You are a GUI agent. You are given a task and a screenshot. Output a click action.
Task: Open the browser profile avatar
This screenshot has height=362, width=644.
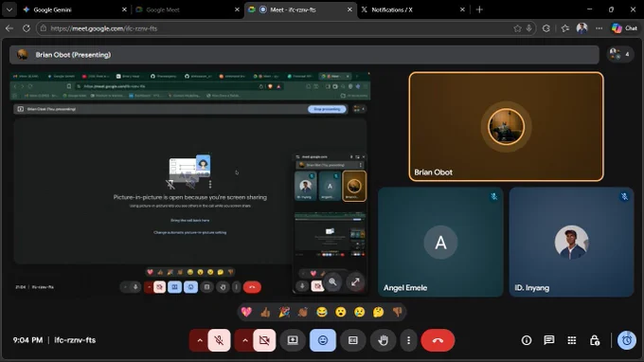tap(582, 28)
